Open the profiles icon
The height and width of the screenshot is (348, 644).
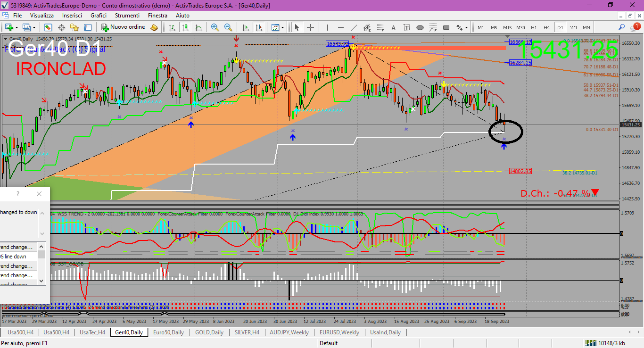pyautogui.click(x=26, y=27)
